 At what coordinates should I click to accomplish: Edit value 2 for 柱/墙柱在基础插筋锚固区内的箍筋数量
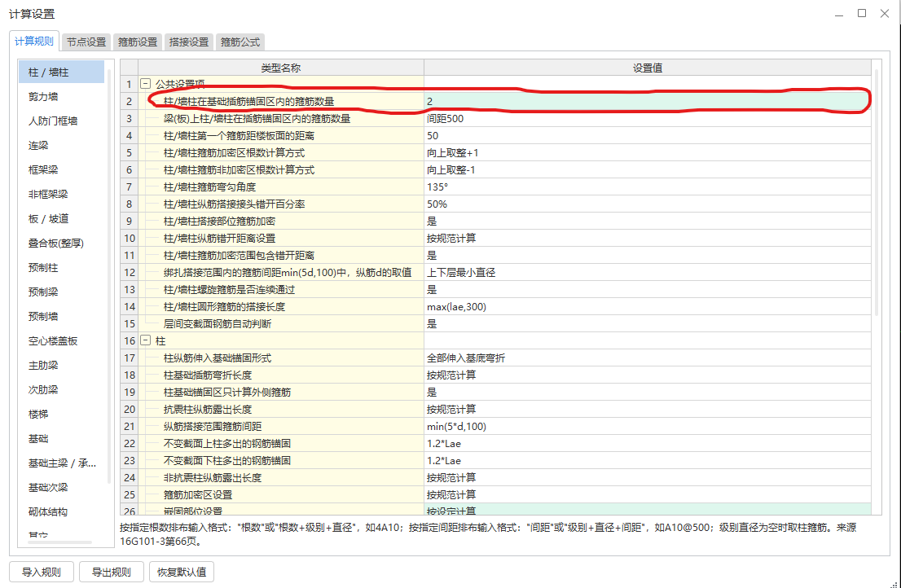click(648, 101)
